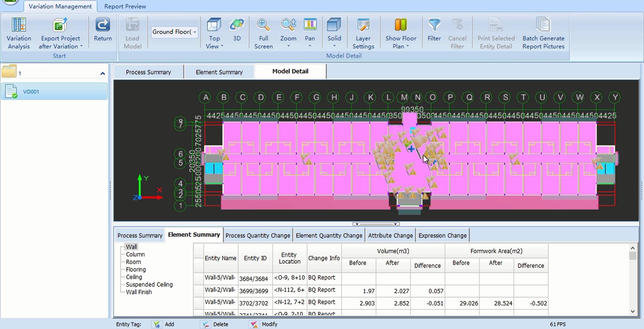The width and height of the screenshot is (644, 329).
Task: Expand Export Project after Variation dropdown
Action: coord(81,47)
